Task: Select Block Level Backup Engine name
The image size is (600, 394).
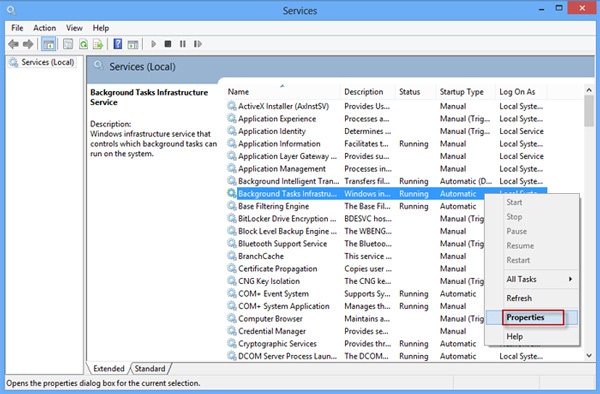Action: click(x=287, y=231)
